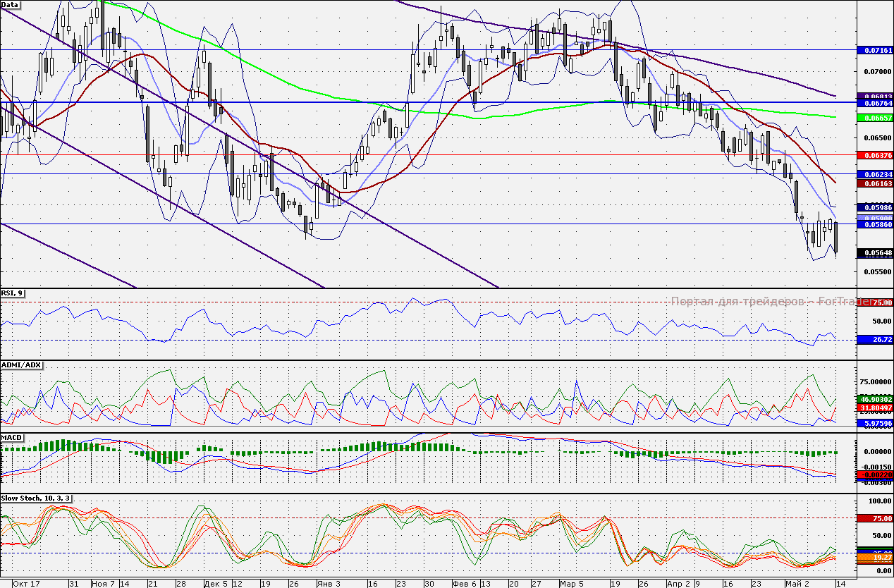Select the Янв 3 date marker
This screenshot has height=588, width=894.
point(325,584)
